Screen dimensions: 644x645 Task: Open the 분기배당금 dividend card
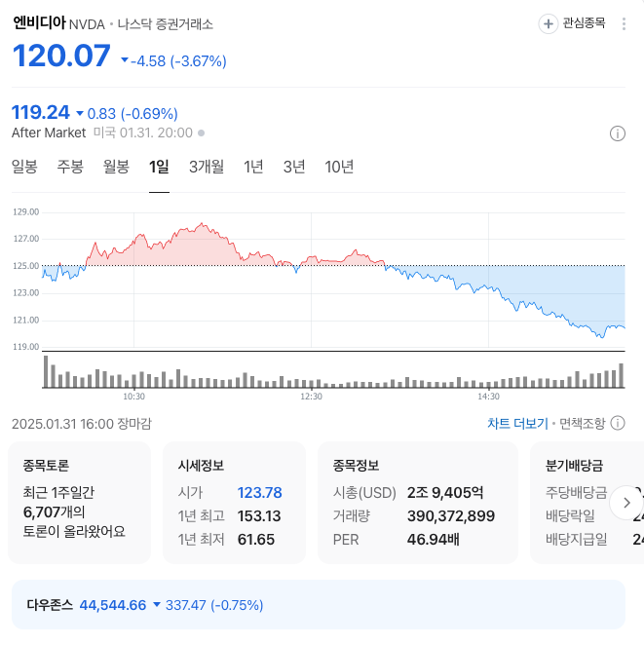[x=587, y=503]
